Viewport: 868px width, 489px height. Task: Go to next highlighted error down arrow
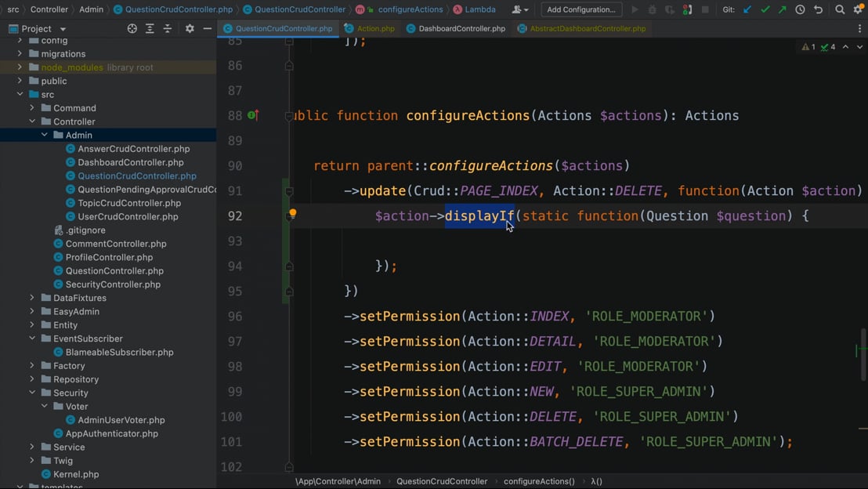(859, 47)
